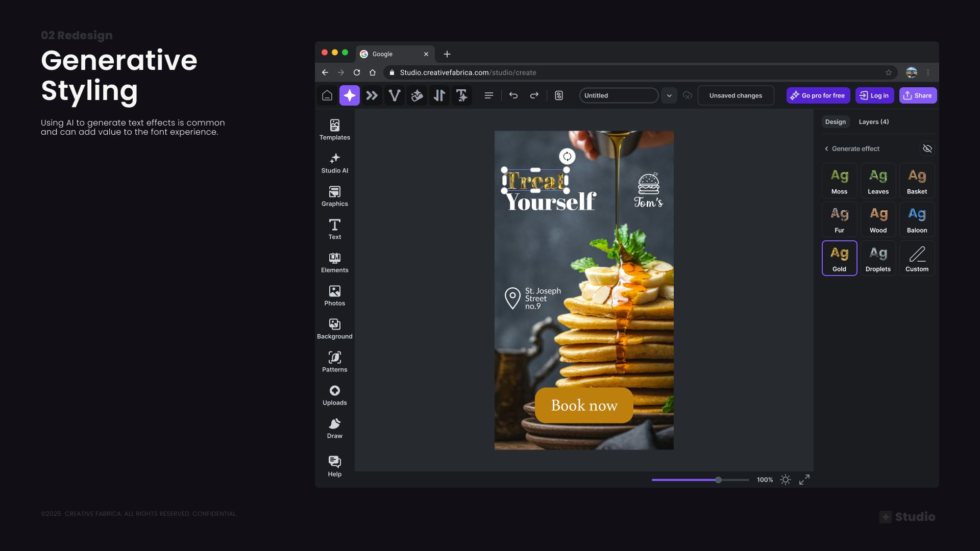Open the text alignment lines menu

488,95
